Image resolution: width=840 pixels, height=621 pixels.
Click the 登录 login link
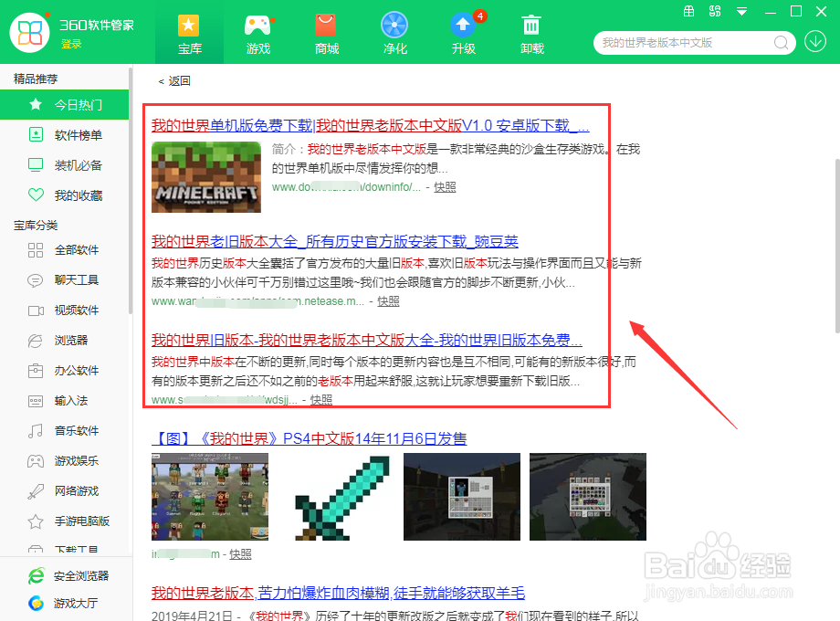71,44
